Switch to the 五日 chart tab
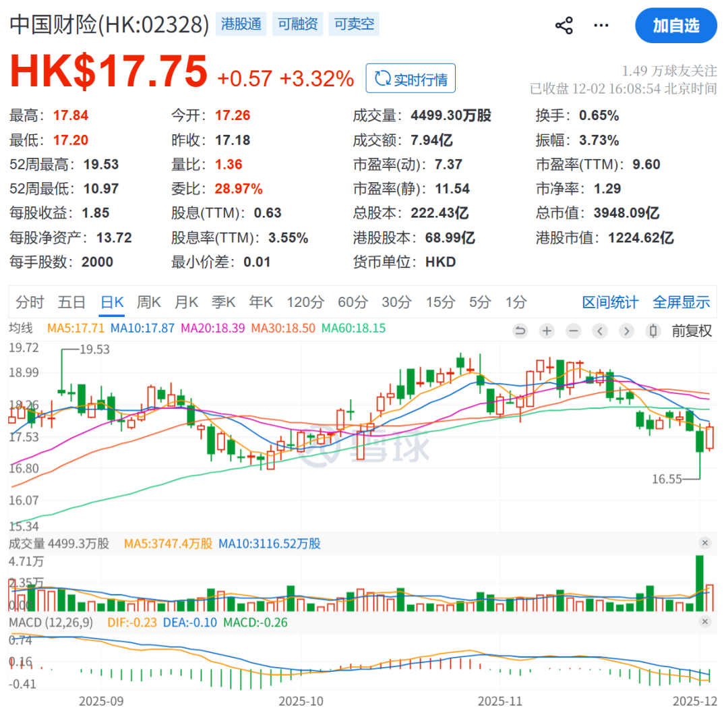Image resolution: width=728 pixels, height=715 pixels. (71, 302)
